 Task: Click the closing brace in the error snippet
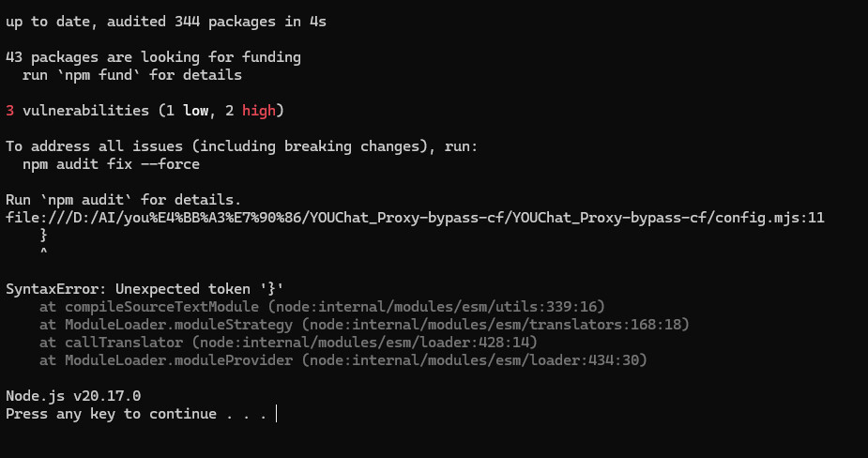(44, 236)
